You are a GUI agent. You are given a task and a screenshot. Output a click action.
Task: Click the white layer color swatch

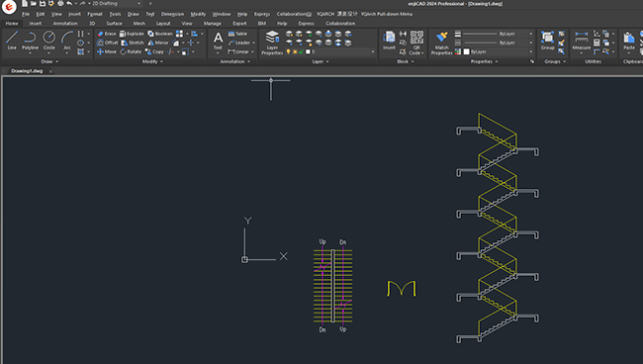308,51
